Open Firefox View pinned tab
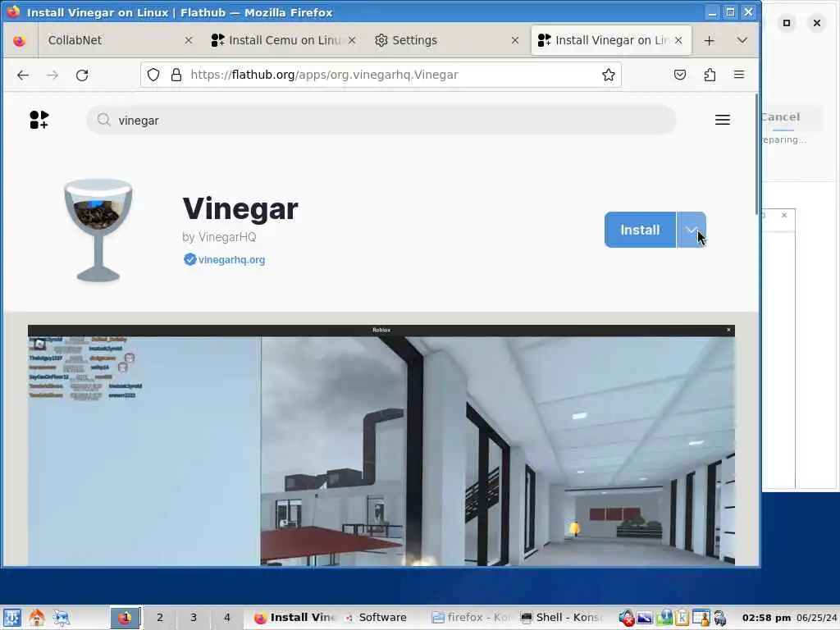840x630 pixels. tap(20, 41)
